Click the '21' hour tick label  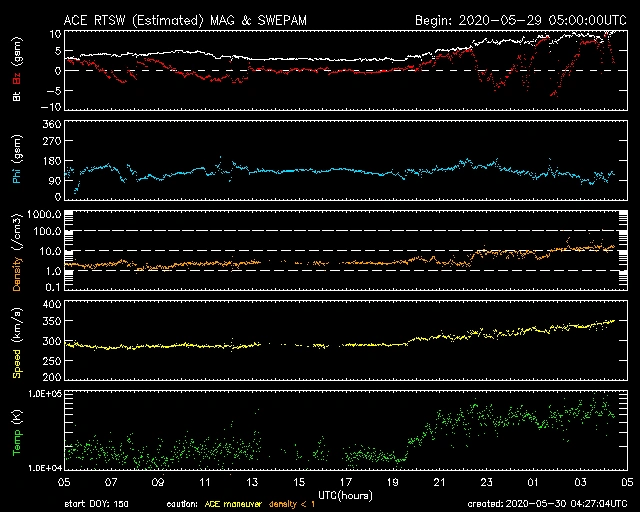440,482
